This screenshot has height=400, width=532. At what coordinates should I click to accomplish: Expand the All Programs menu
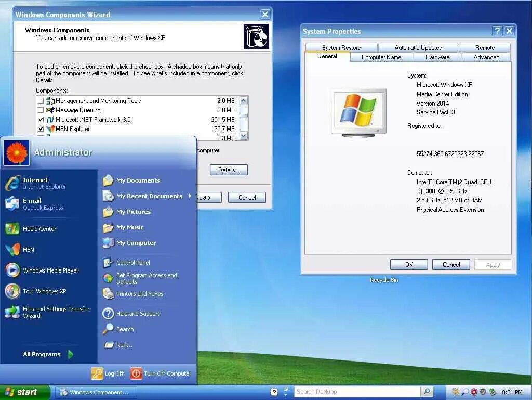[41, 354]
